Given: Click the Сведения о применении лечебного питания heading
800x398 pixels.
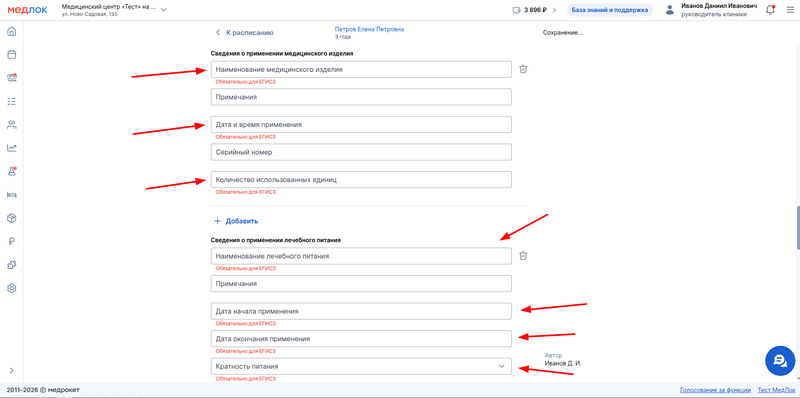Looking at the screenshot, I should tap(276, 240).
